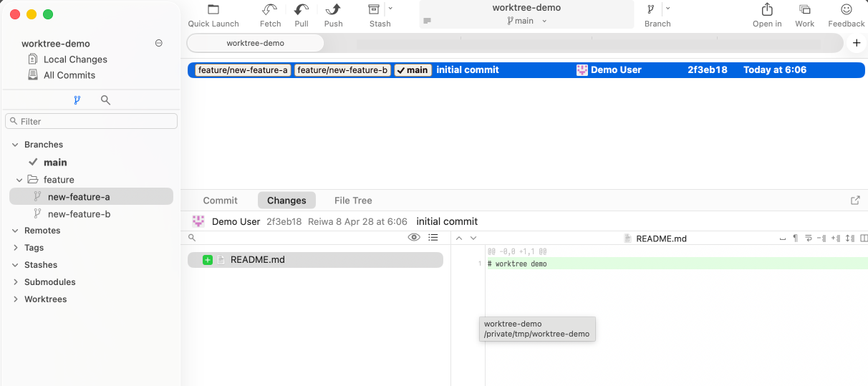Toggle side-by-side diff view icon

(x=864, y=238)
